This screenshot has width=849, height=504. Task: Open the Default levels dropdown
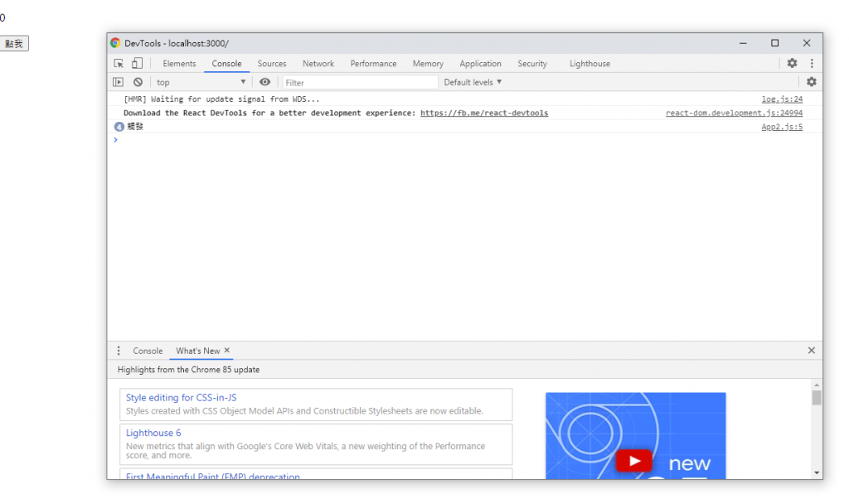click(473, 82)
